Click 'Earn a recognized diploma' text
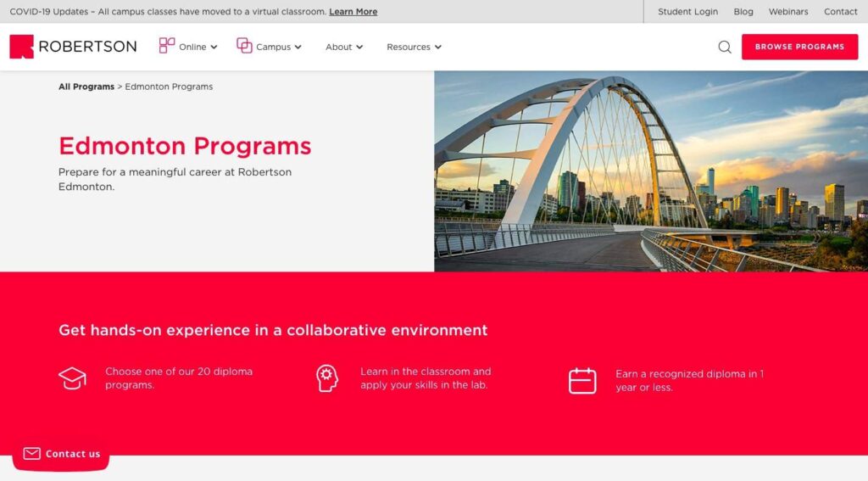 [x=690, y=381]
